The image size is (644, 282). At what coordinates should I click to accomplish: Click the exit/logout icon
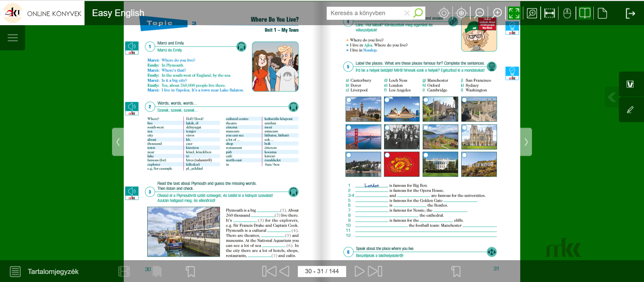point(630,13)
